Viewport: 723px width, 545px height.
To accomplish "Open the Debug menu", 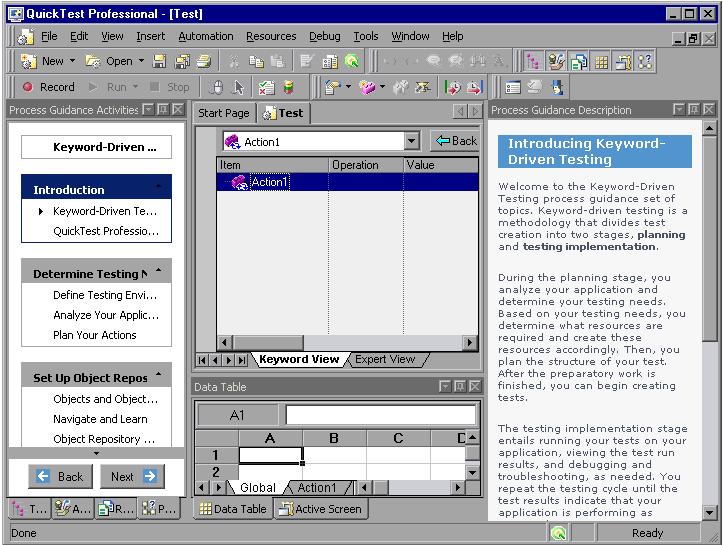I will point(325,36).
